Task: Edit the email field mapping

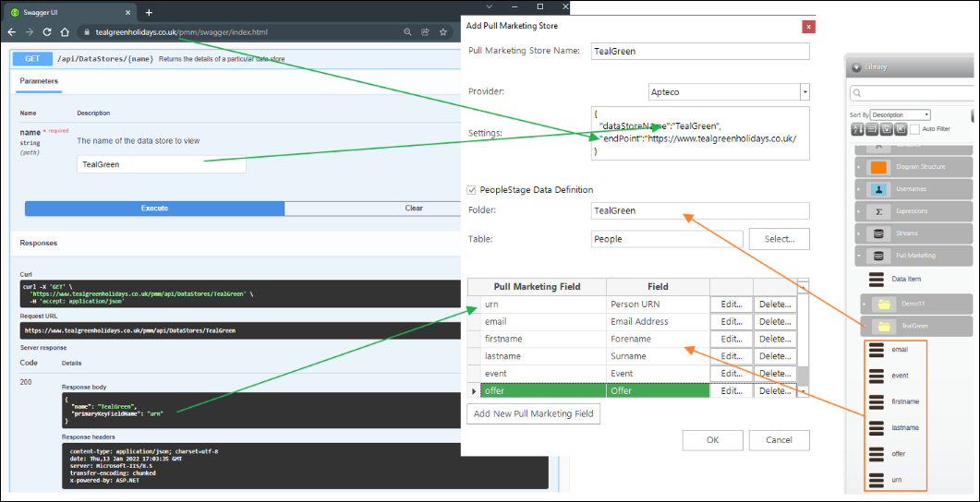Action: click(732, 321)
